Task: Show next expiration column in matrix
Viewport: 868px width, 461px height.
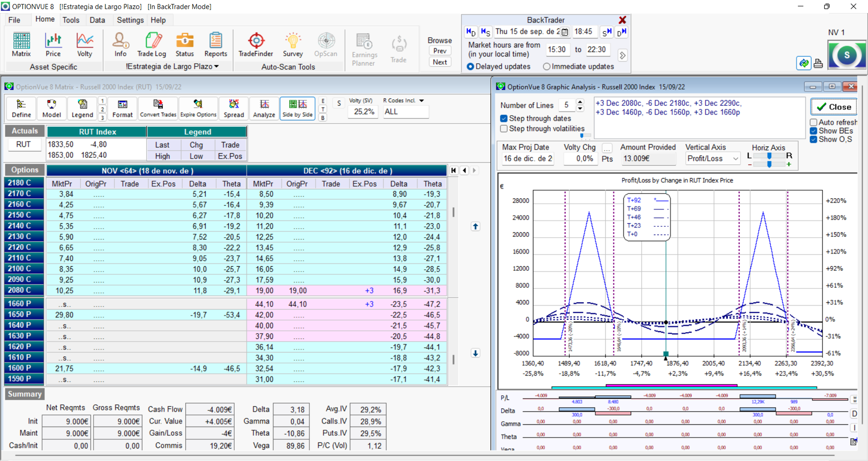Action: pyautogui.click(x=474, y=170)
